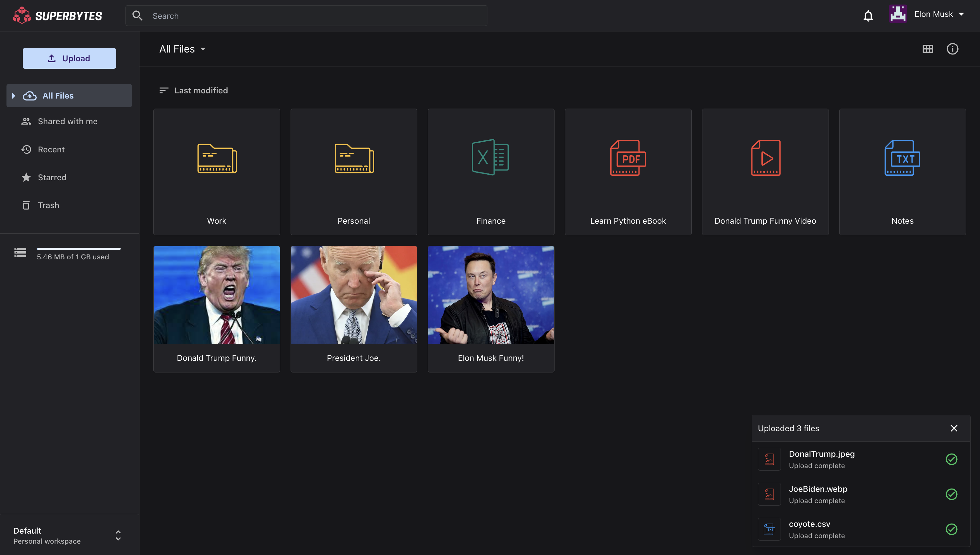Click the search magnifier icon
This screenshot has height=555, width=980.
tap(137, 16)
